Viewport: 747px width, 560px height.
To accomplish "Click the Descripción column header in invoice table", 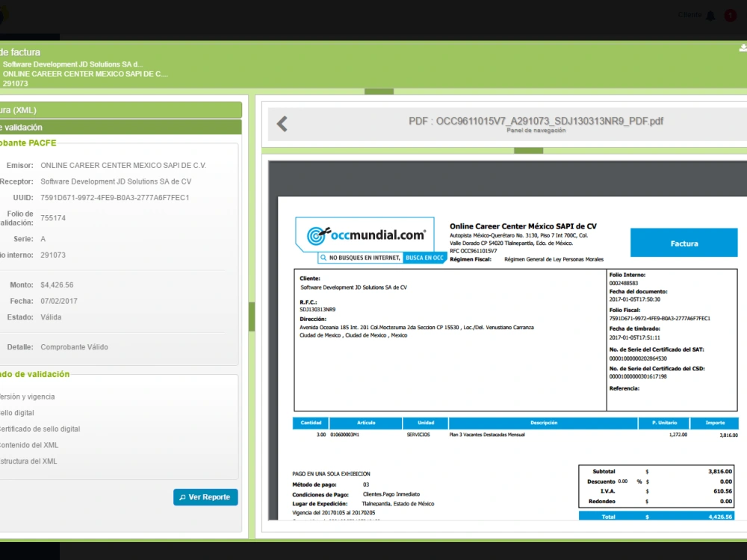I will (544, 423).
